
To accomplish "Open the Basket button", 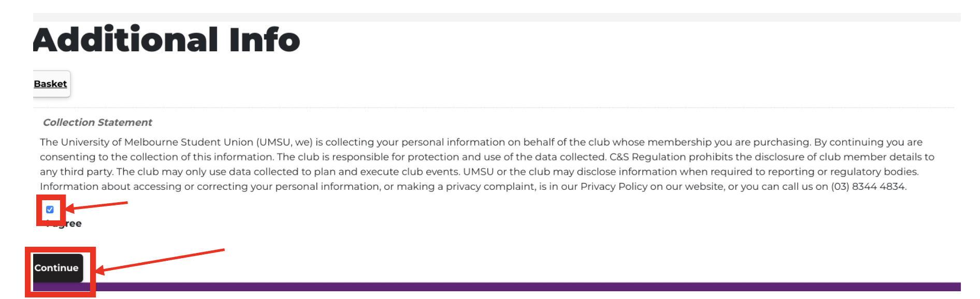I will point(51,84).
